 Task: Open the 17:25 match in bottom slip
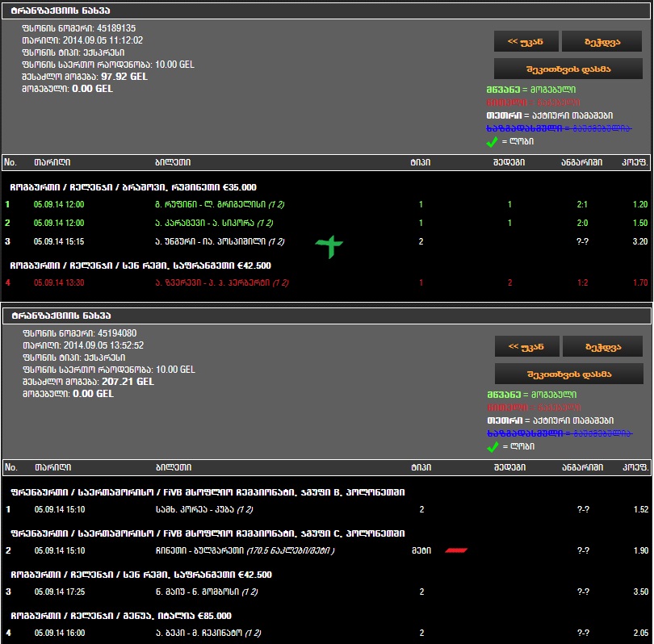tap(207, 592)
